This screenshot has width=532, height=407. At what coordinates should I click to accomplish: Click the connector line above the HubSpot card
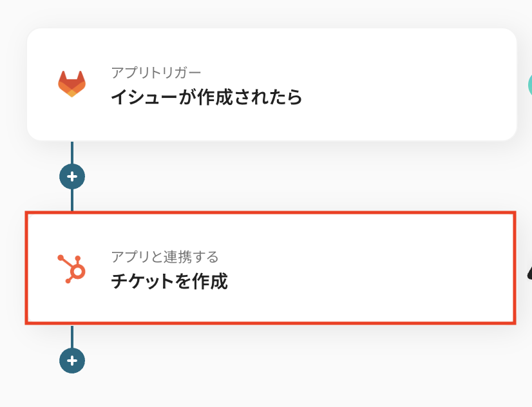[x=71, y=200]
